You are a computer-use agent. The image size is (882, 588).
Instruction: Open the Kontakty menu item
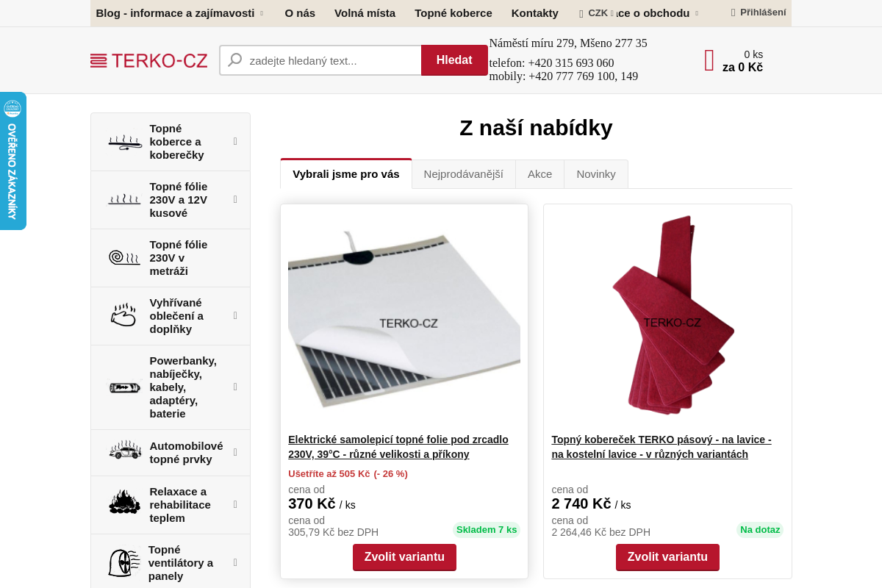[x=535, y=13]
